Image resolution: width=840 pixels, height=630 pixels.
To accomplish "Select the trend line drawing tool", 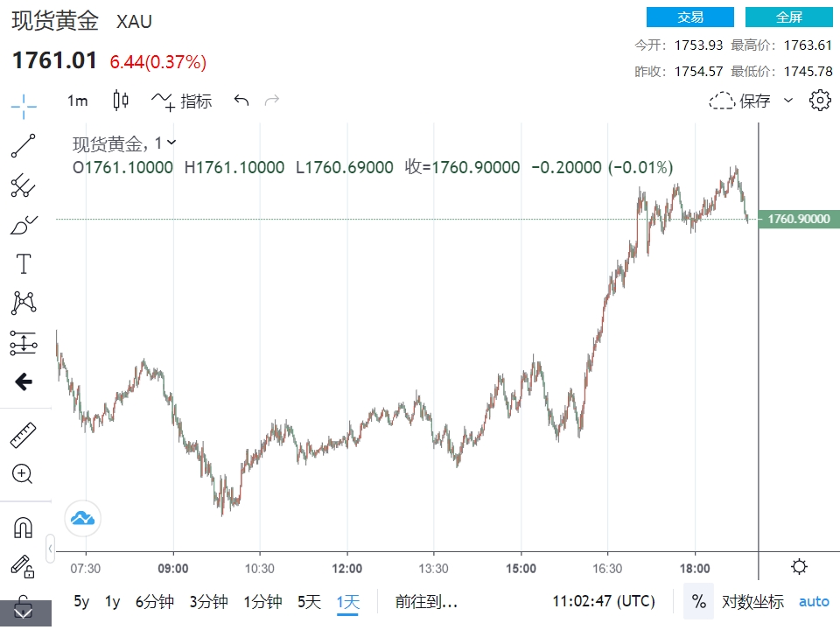I will tap(24, 145).
